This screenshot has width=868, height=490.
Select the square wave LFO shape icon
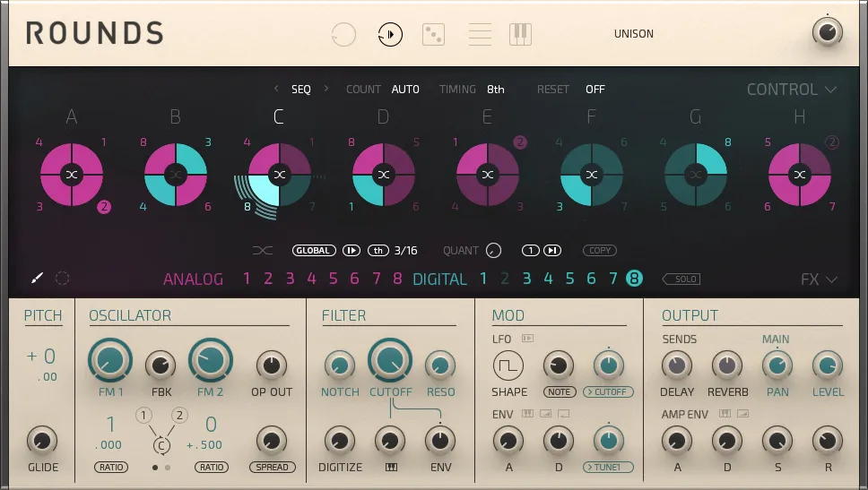pos(508,365)
